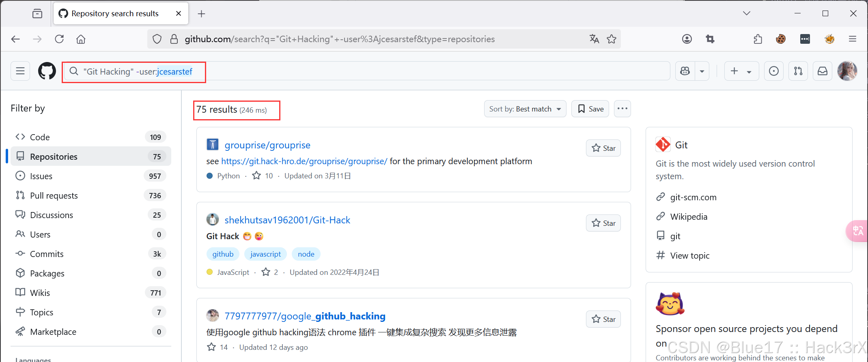Image resolution: width=868 pixels, height=362 pixels.
Task: Filter by Issues results
Action: click(x=91, y=176)
